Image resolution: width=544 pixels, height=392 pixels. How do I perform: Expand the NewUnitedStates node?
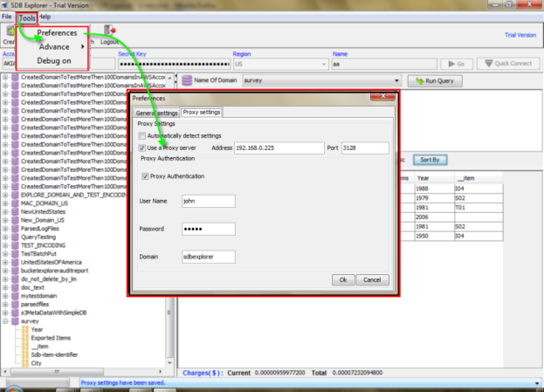[5, 211]
